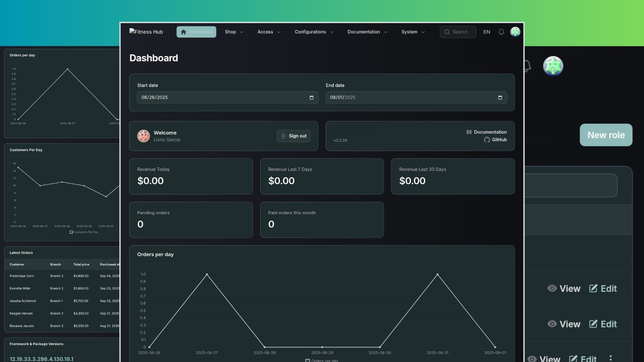Open the user avatar menu in the navbar
This screenshot has height=362, width=644.
(515, 32)
